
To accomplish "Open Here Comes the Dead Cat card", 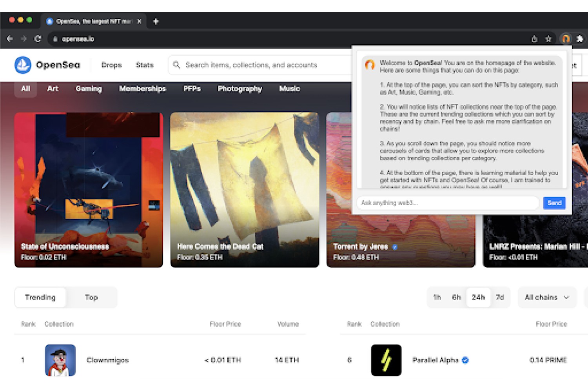I will 245,190.
